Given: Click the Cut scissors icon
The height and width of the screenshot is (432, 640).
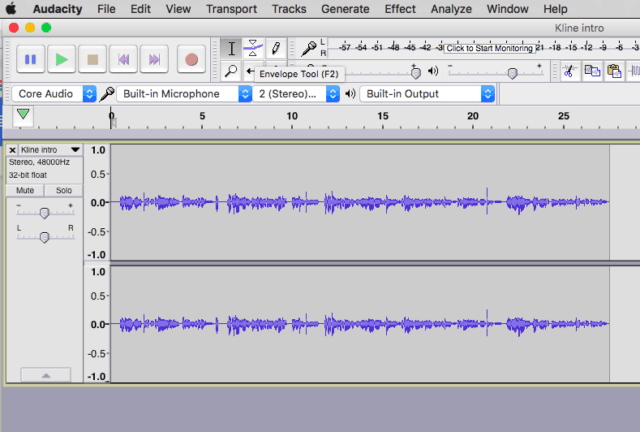Looking at the screenshot, I should point(569,71).
